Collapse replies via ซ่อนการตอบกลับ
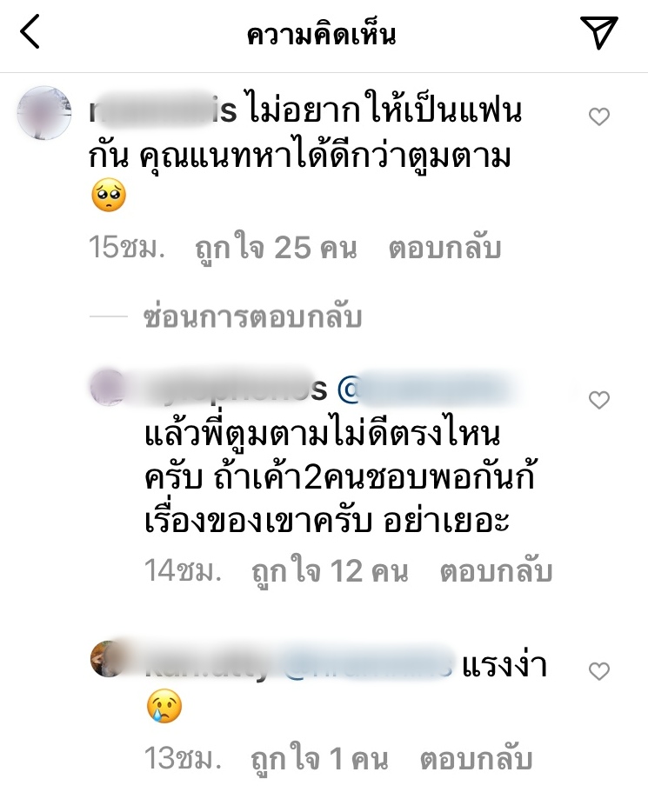 [x=252, y=317]
